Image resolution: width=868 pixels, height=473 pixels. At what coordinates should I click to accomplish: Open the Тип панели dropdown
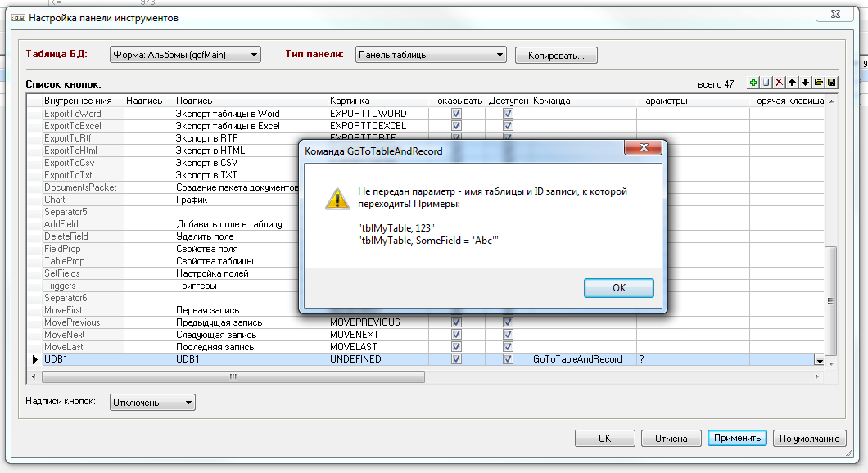coord(431,55)
